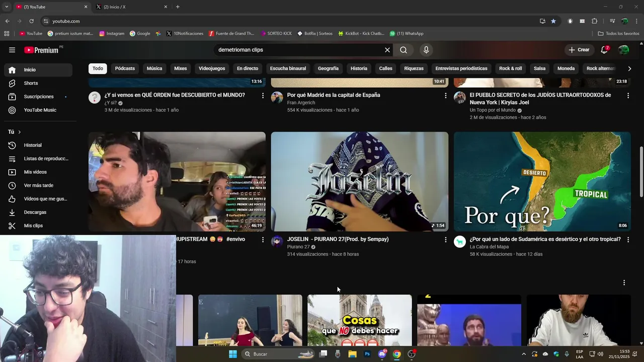Open Windows Start menu
Screen dimensions: 644x362
click(233, 354)
